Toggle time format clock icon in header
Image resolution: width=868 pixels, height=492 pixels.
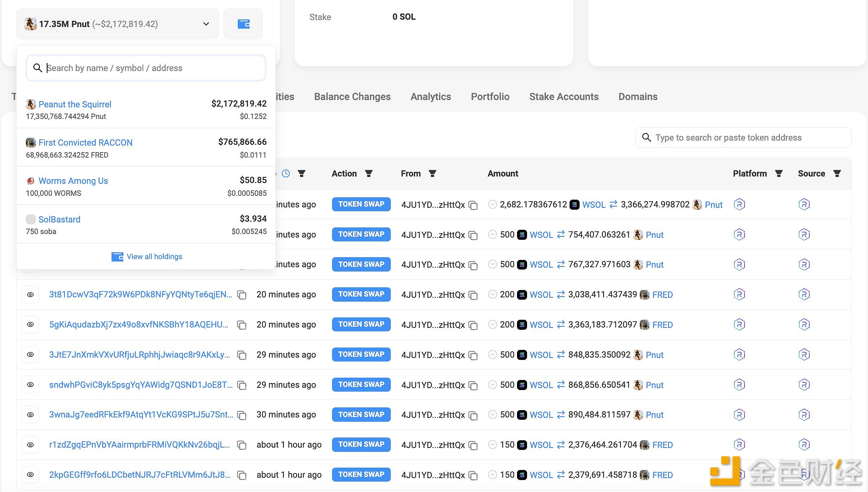tap(286, 173)
